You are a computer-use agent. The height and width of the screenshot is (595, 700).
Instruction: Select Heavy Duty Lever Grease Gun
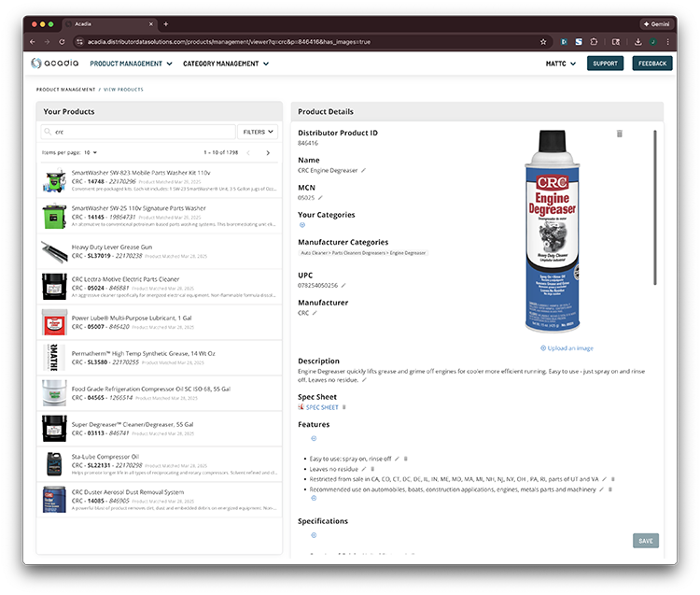click(160, 251)
